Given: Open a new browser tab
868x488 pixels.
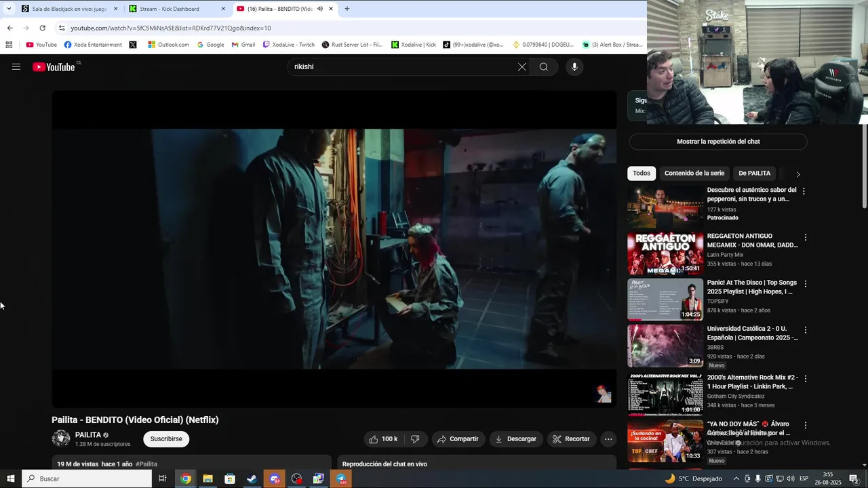Looking at the screenshot, I should [347, 9].
